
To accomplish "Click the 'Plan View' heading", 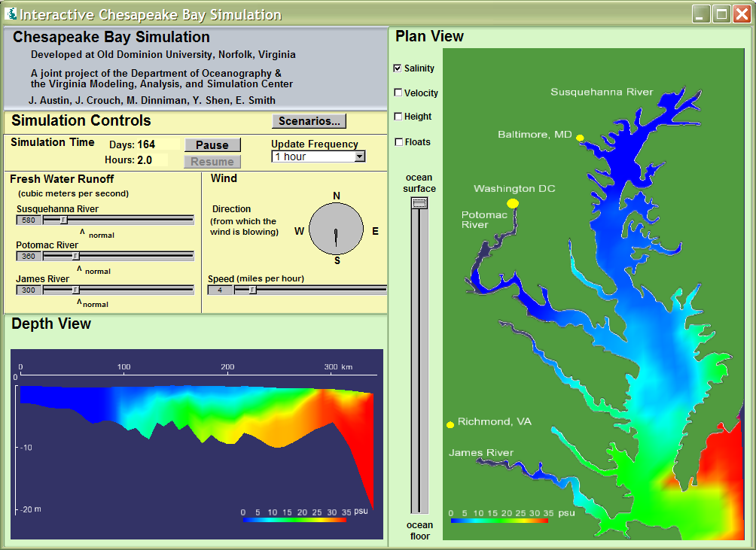I will pyautogui.click(x=430, y=36).
